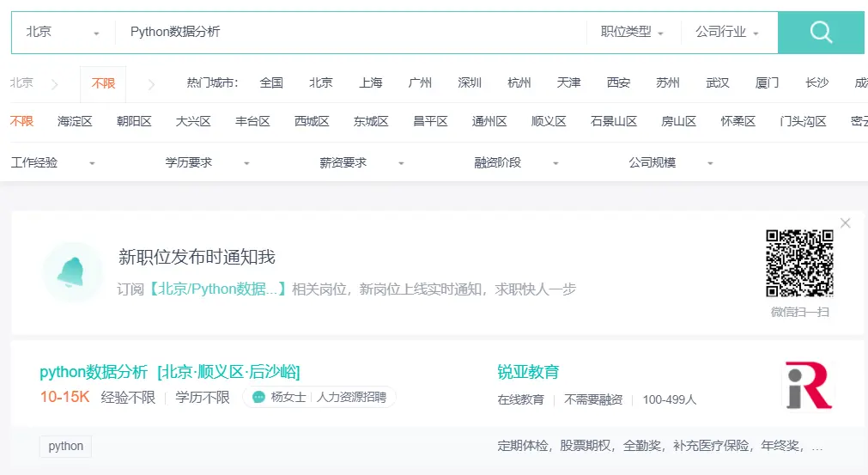
Task: Select the orange 不限 district option
Action: point(21,121)
